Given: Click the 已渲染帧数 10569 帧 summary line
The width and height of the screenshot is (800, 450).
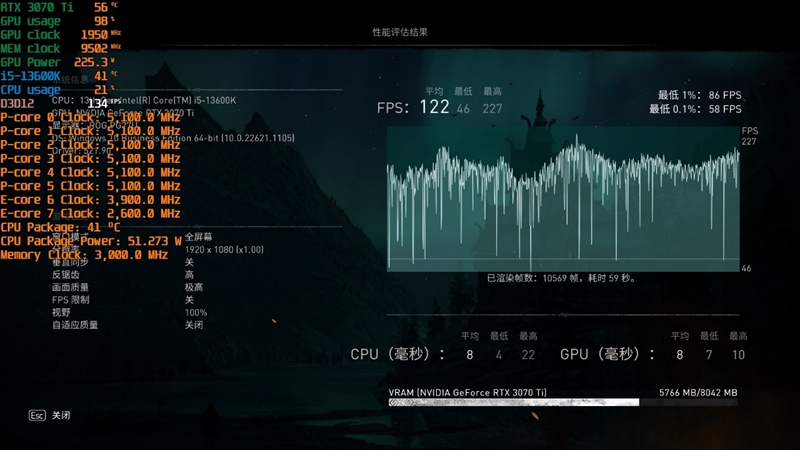Looking at the screenshot, I should 561,278.
